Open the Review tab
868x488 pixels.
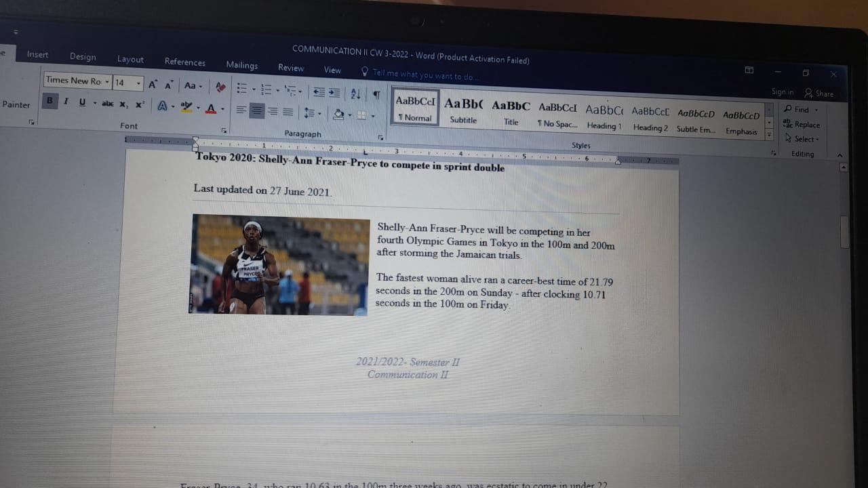pyautogui.click(x=291, y=68)
